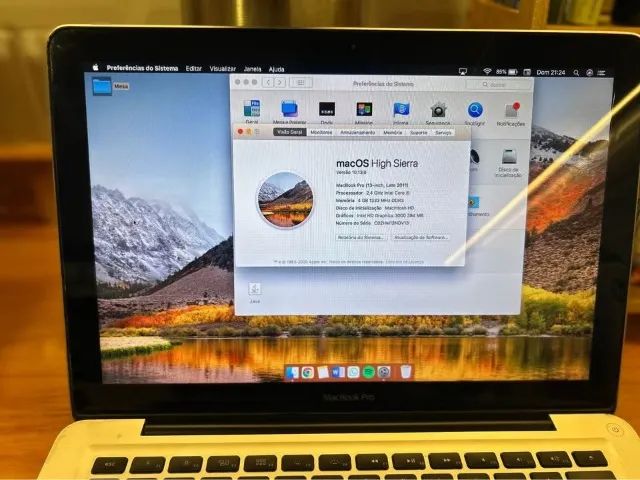The image size is (640, 480).
Task: Click the Wi-Fi status icon
Action: click(487, 71)
